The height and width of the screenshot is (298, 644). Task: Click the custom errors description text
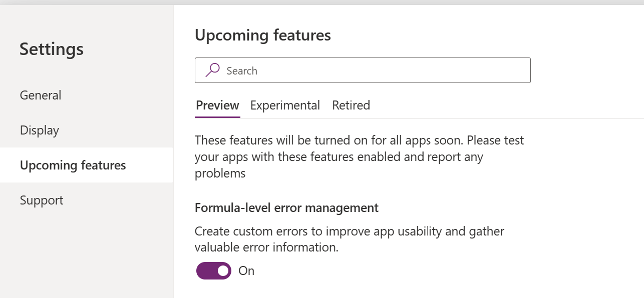pyautogui.click(x=349, y=239)
